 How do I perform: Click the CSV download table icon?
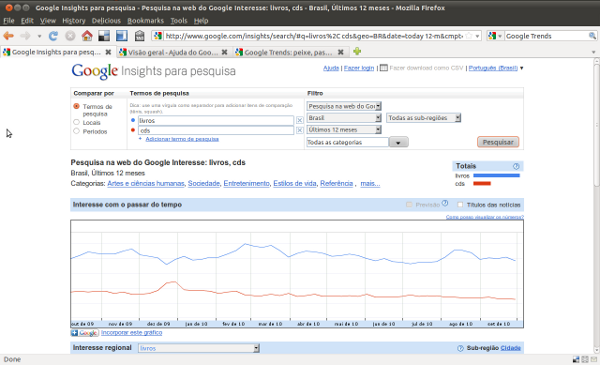(x=383, y=68)
